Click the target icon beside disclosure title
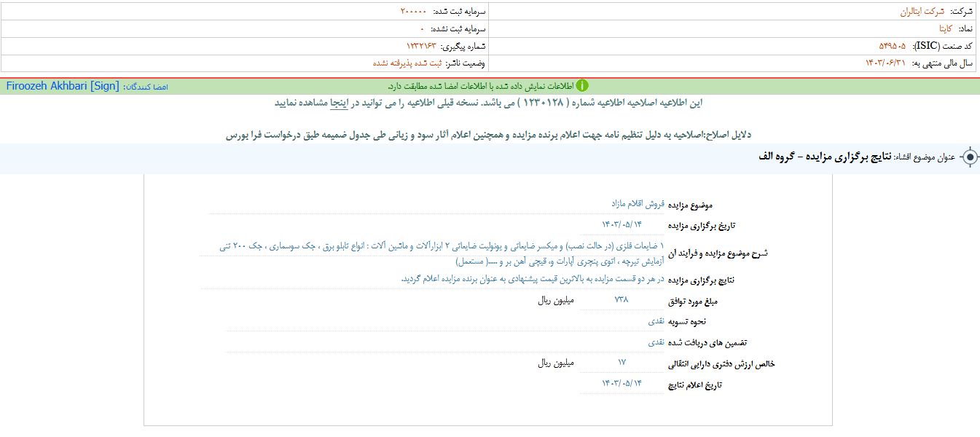 click(x=969, y=157)
